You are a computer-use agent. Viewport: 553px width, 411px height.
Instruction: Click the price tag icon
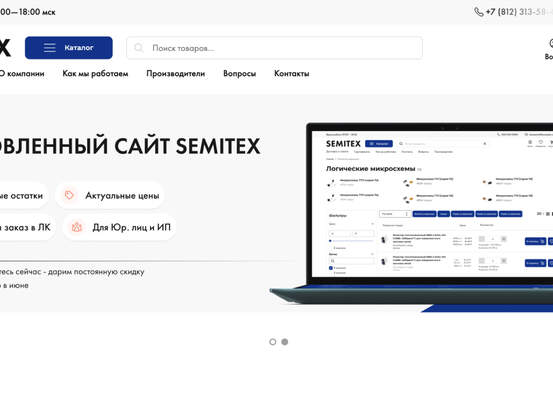tap(69, 195)
